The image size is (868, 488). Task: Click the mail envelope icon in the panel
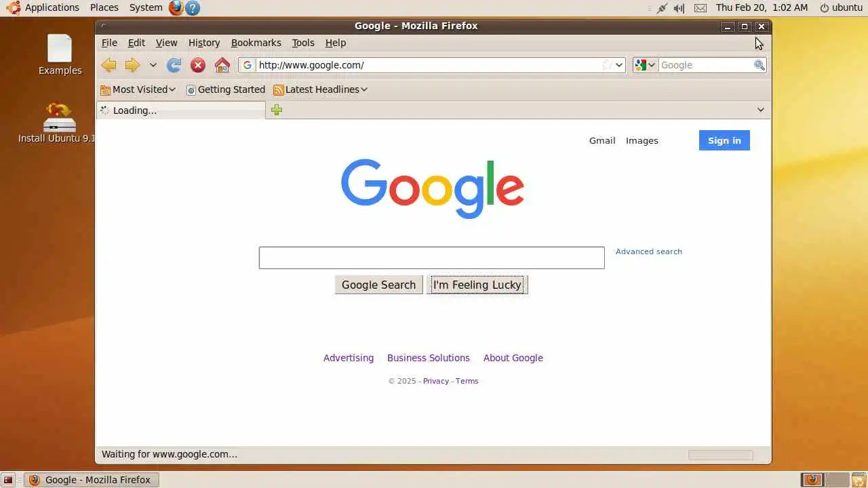tap(701, 7)
